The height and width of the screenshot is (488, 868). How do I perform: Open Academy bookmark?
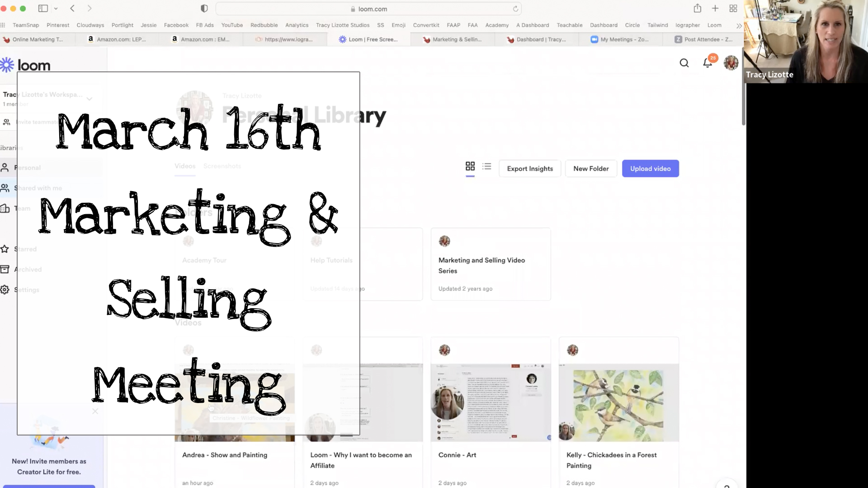[x=497, y=25]
